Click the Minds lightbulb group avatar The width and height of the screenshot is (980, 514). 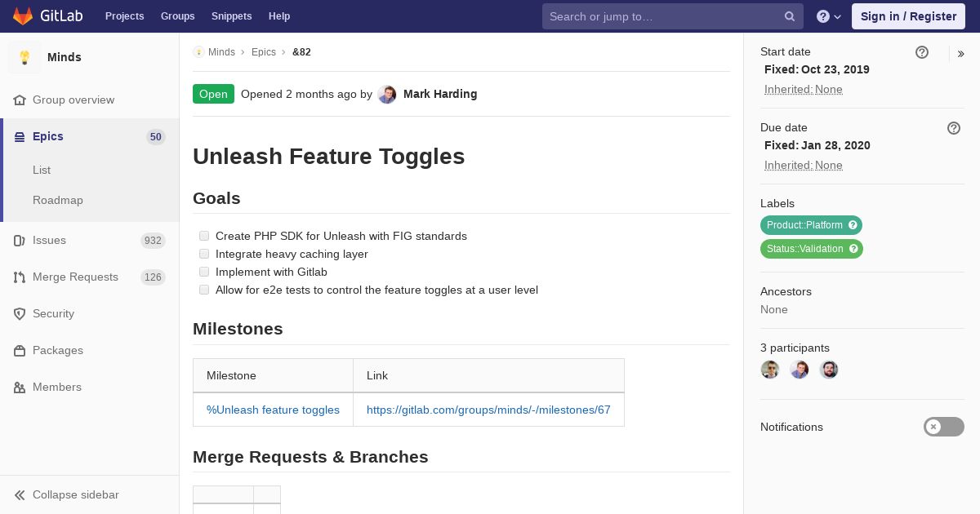(24, 57)
